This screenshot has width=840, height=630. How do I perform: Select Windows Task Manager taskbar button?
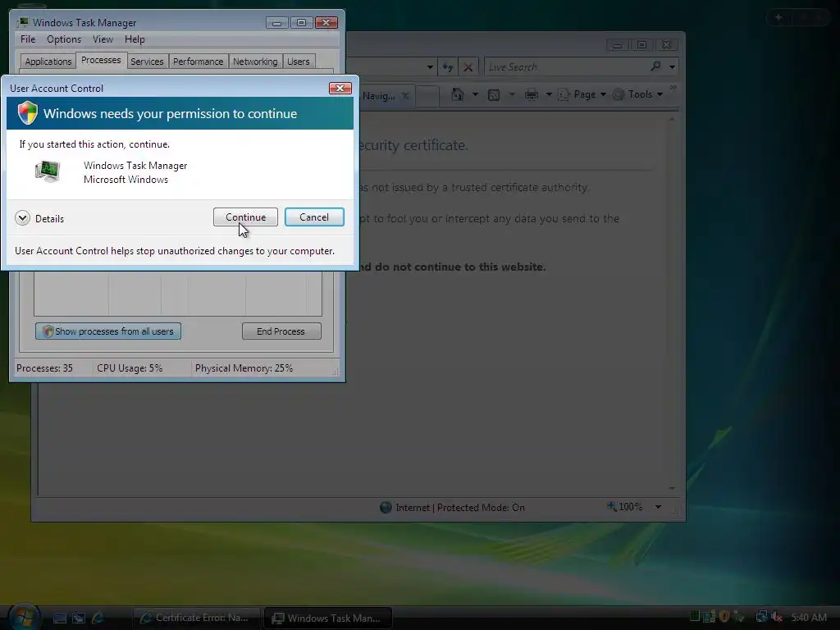coord(328,618)
